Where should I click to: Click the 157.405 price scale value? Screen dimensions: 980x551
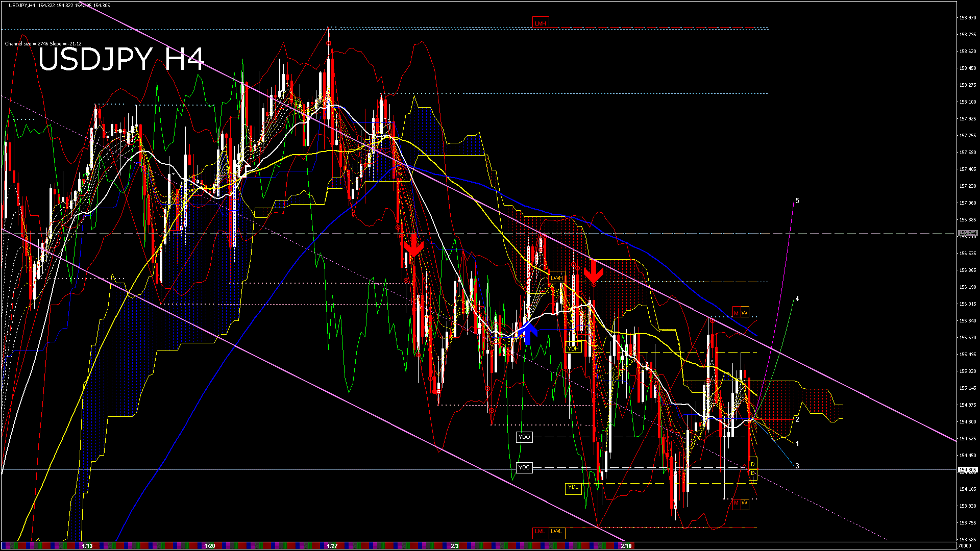[x=967, y=169]
